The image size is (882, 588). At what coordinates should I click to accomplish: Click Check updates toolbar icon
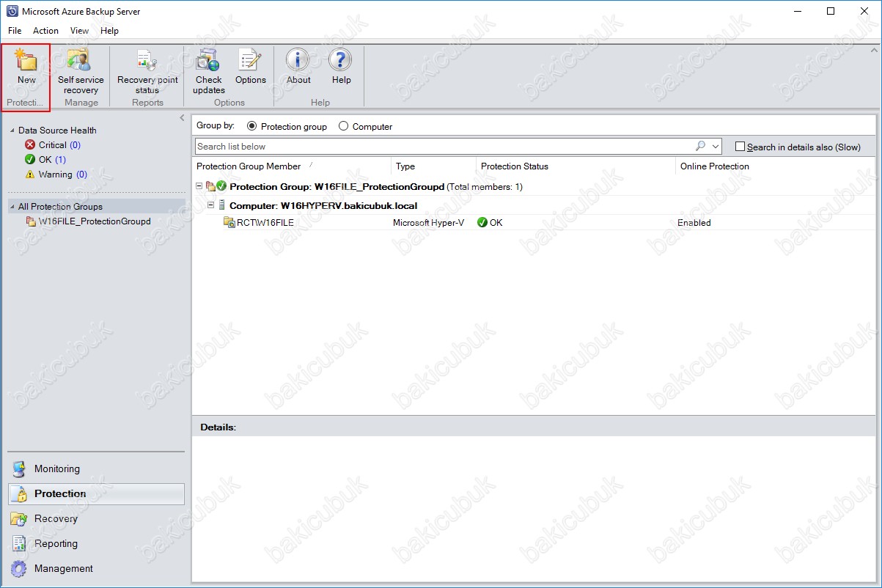pos(208,59)
